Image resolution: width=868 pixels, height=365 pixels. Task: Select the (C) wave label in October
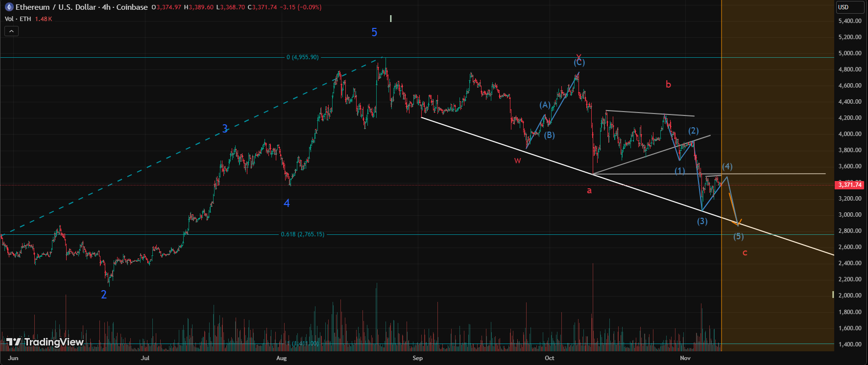coord(579,63)
